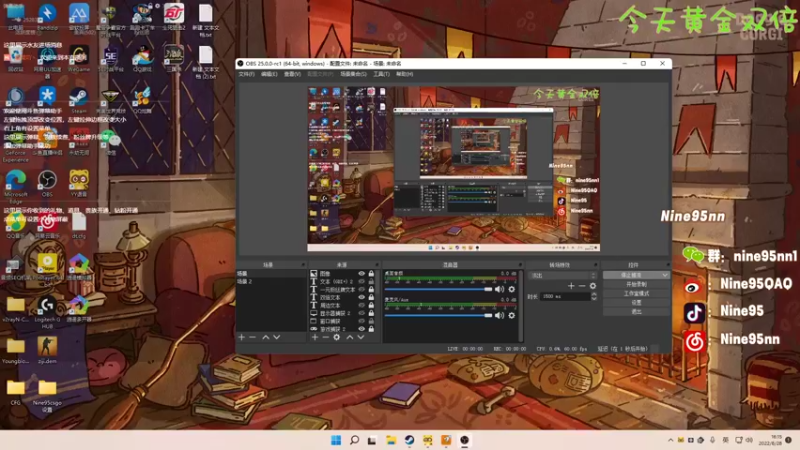This screenshot has height=450, width=800.
Task: Open the 场景集合(S) menu
Action: [353, 74]
